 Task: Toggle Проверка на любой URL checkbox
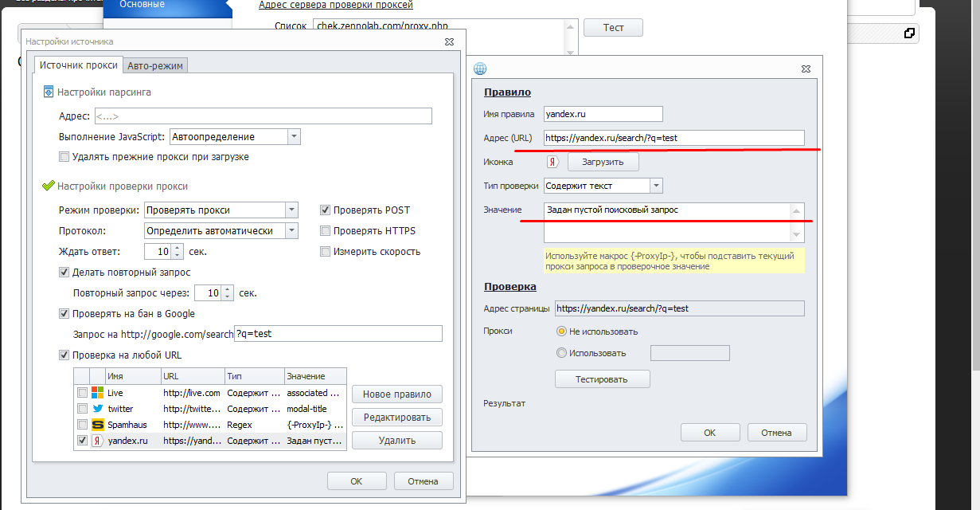pos(64,355)
